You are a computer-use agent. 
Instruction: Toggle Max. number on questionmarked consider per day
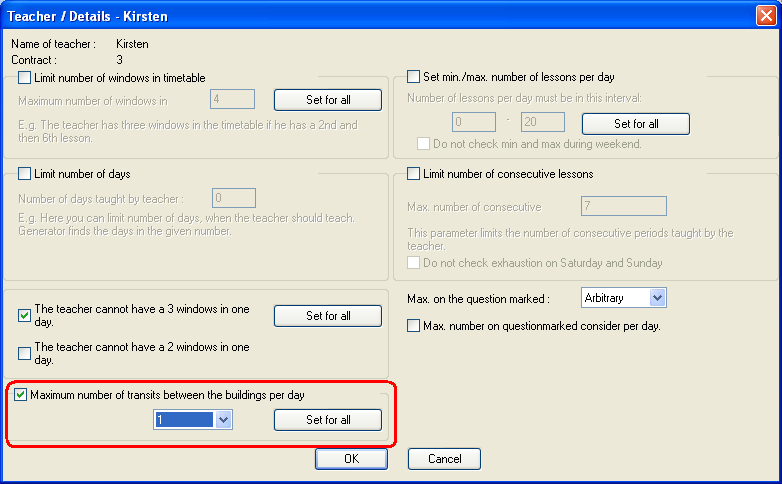(x=414, y=325)
